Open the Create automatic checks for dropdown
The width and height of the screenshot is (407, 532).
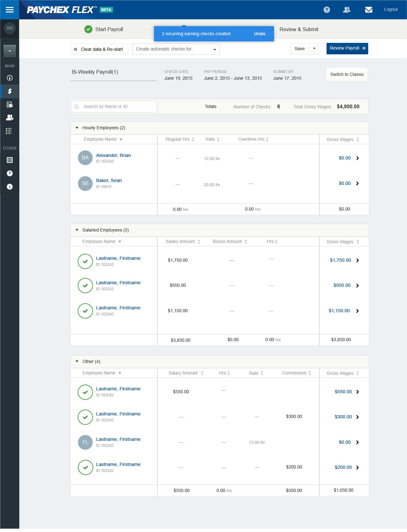(176, 49)
